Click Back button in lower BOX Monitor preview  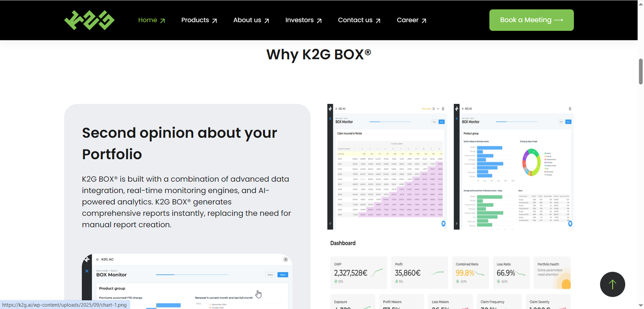270,275
